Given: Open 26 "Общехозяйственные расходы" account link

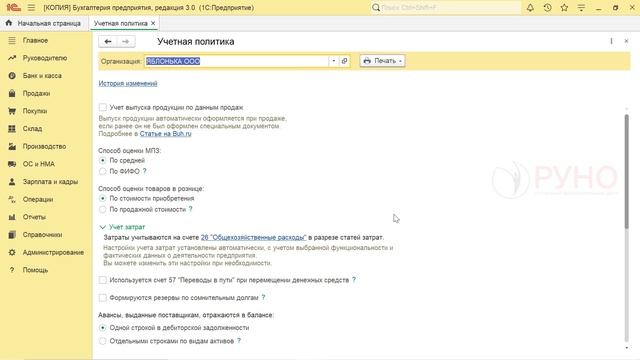Looking at the screenshot, I should 253,237.
